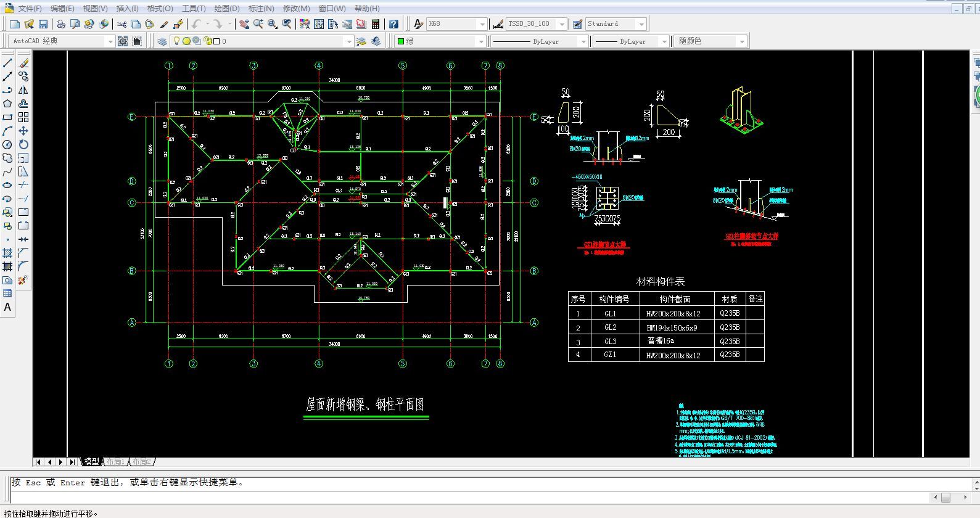The width and height of the screenshot is (980, 518).
Task: Toggle layer 0 freeze sun icon
Action: point(186,41)
